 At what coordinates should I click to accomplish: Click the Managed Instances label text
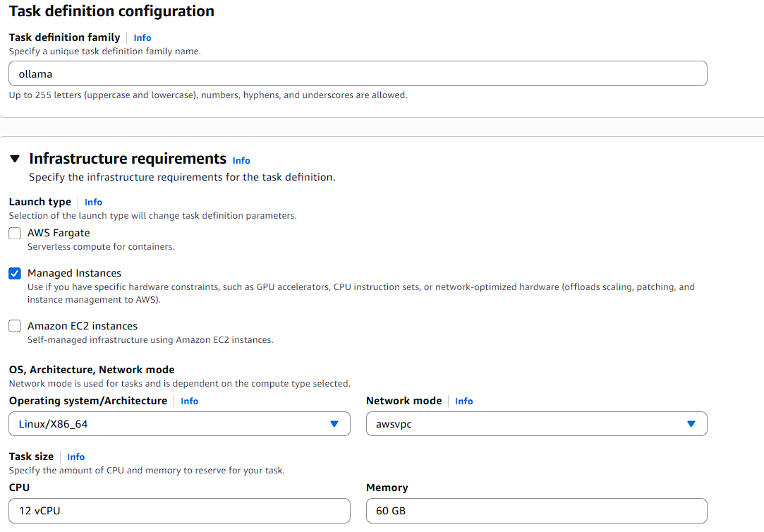click(74, 273)
